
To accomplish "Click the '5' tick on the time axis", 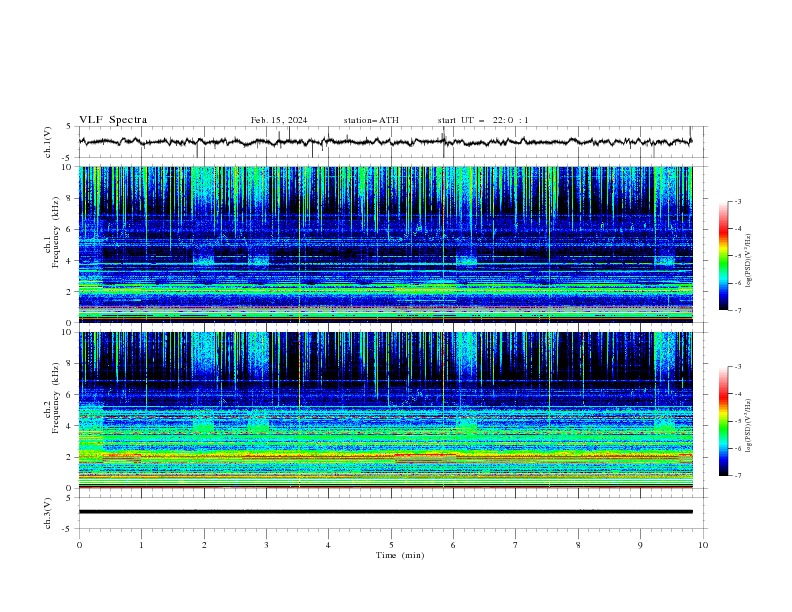I will [391, 545].
